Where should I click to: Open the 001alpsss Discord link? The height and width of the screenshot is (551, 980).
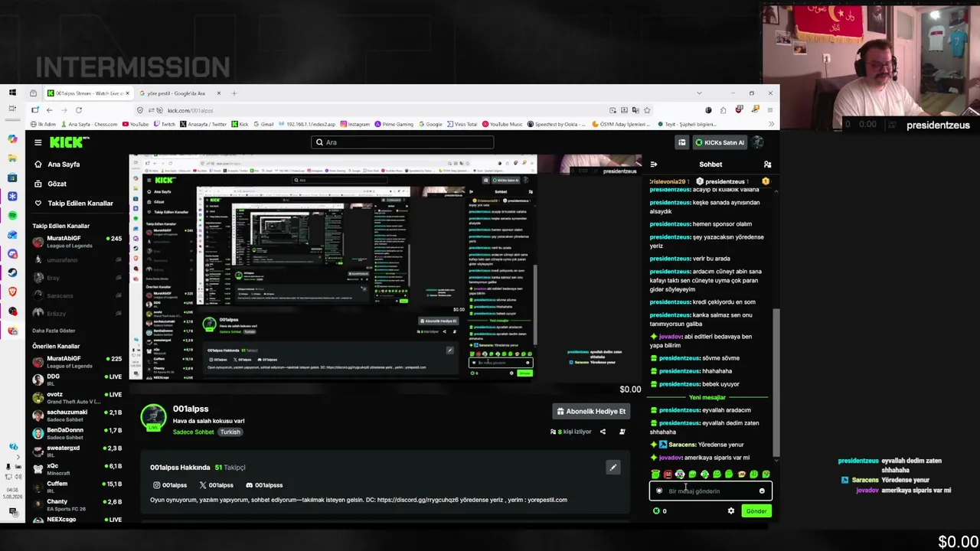(x=264, y=485)
